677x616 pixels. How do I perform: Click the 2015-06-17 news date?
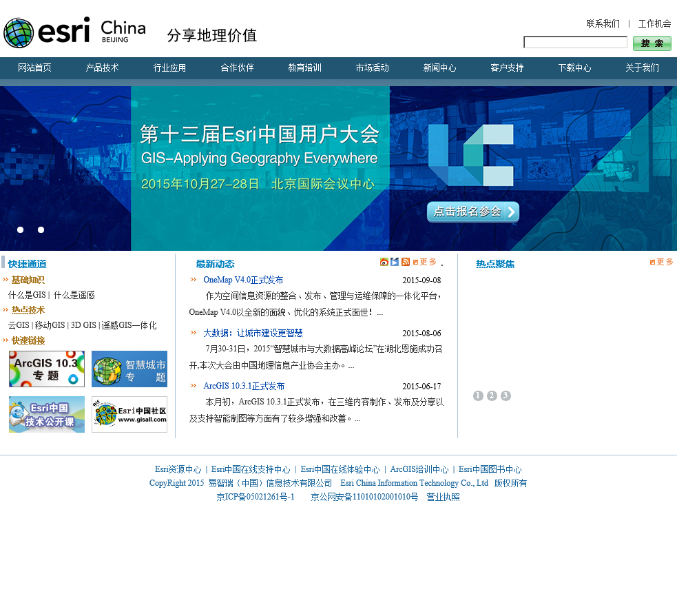(x=421, y=386)
